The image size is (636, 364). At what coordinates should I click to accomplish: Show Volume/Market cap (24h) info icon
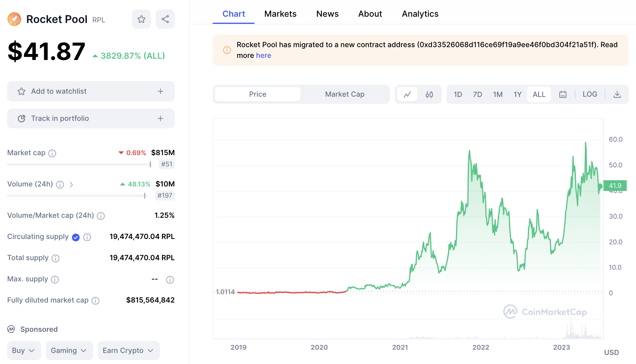coord(101,216)
